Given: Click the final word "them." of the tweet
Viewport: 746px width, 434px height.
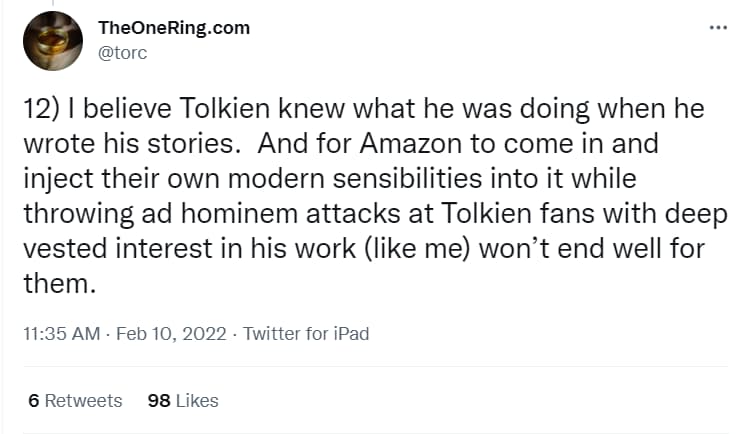Looking at the screenshot, I should coord(59,284).
